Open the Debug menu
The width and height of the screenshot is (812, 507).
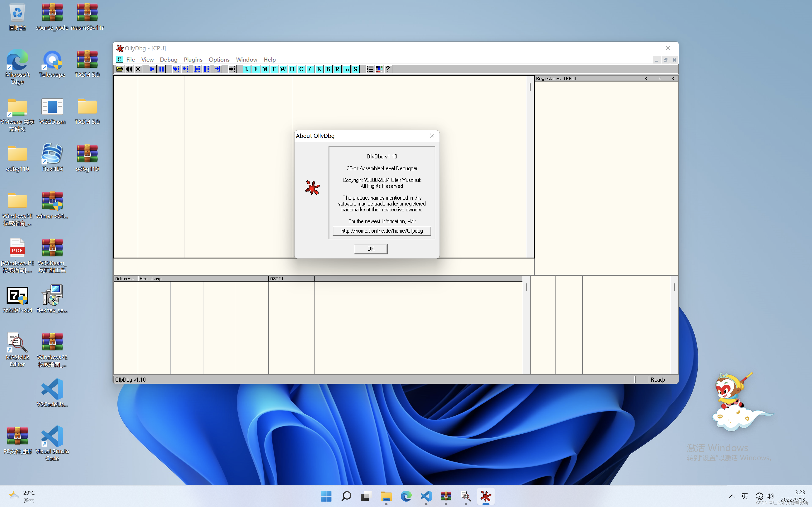click(168, 59)
